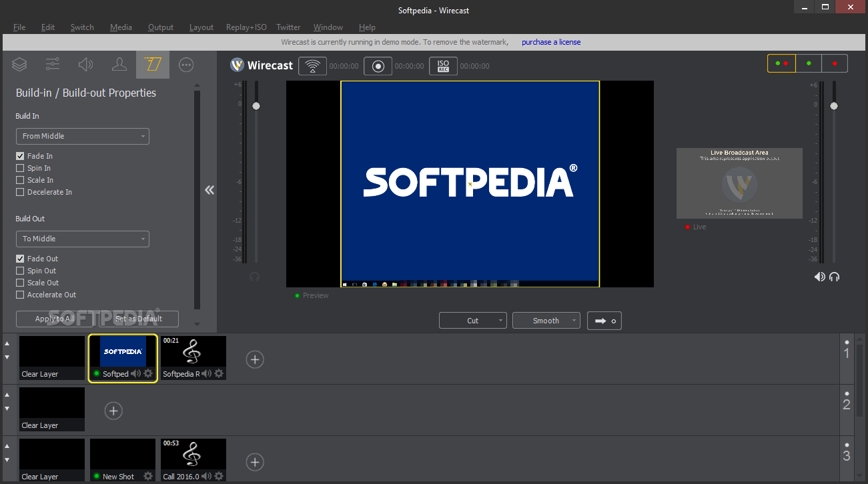Open the Media menu
The width and height of the screenshot is (868, 484).
pos(121,27)
